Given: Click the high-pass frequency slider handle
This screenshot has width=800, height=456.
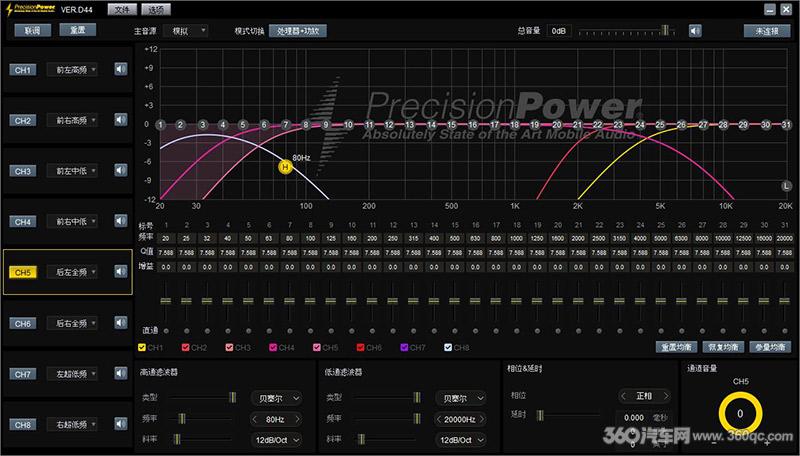Looking at the screenshot, I should point(182,418).
